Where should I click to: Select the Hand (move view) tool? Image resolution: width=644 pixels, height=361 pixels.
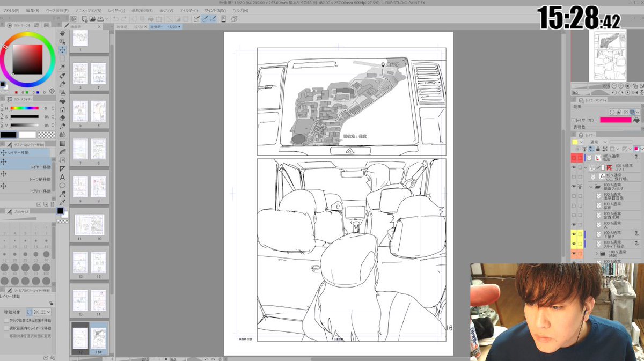pyautogui.click(x=63, y=33)
